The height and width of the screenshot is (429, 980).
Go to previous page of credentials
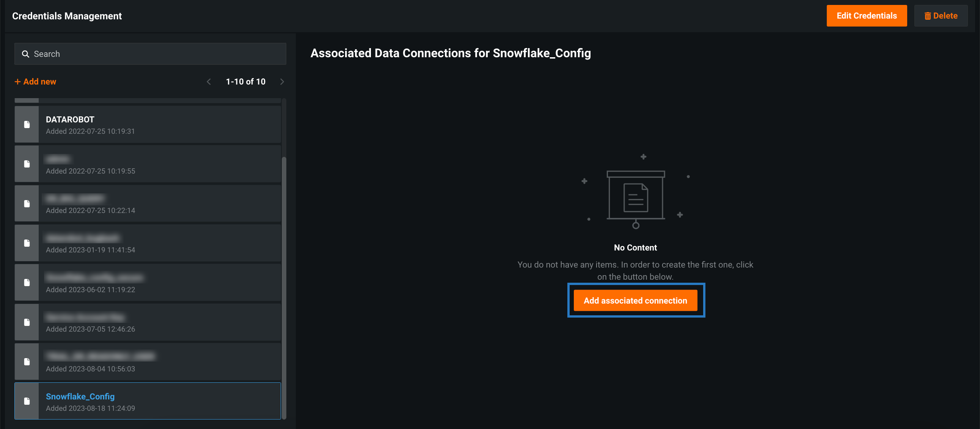209,82
